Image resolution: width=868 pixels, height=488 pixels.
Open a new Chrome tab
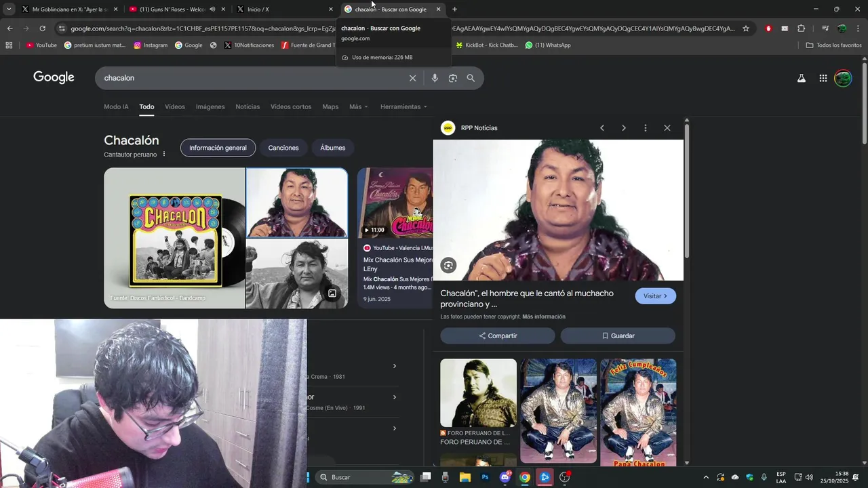(x=454, y=9)
